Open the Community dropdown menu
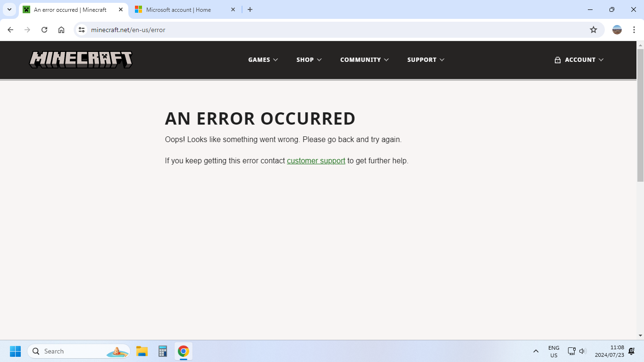 pyautogui.click(x=364, y=60)
